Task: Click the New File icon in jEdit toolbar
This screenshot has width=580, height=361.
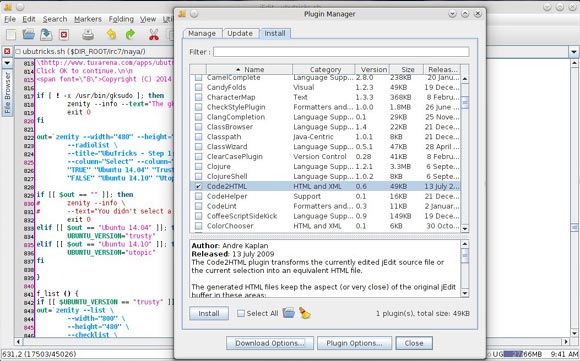Action: 11,35
